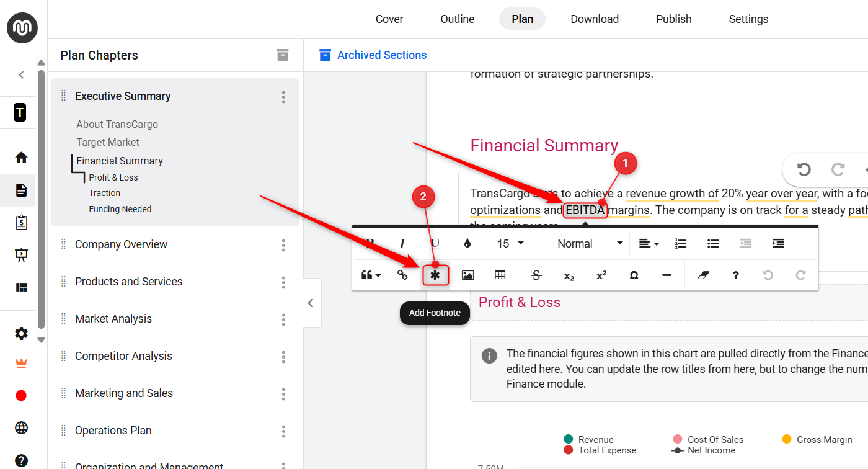Image resolution: width=868 pixels, height=469 pixels.
Task: Click the undo icon in editor toolbar
Action: tap(768, 275)
